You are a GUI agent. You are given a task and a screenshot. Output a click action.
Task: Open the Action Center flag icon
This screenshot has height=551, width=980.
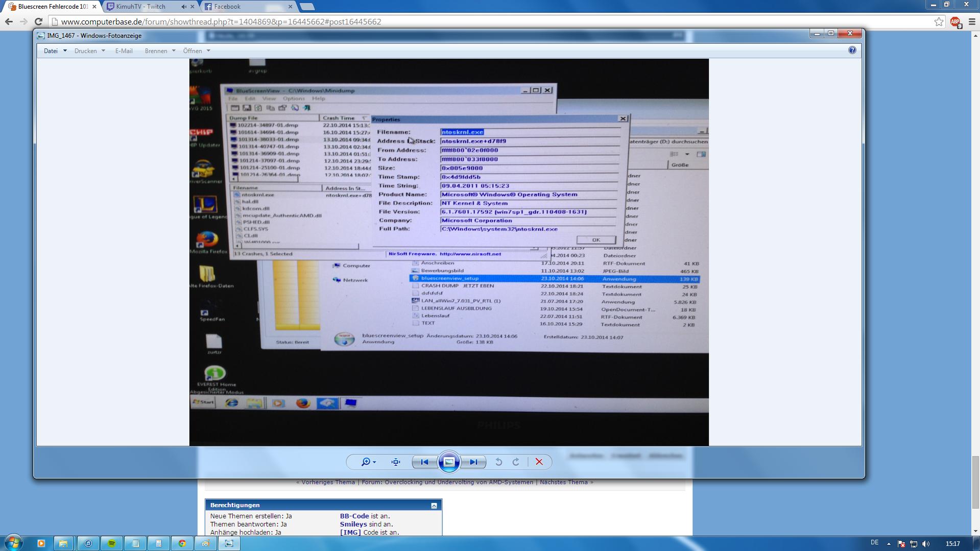click(901, 544)
